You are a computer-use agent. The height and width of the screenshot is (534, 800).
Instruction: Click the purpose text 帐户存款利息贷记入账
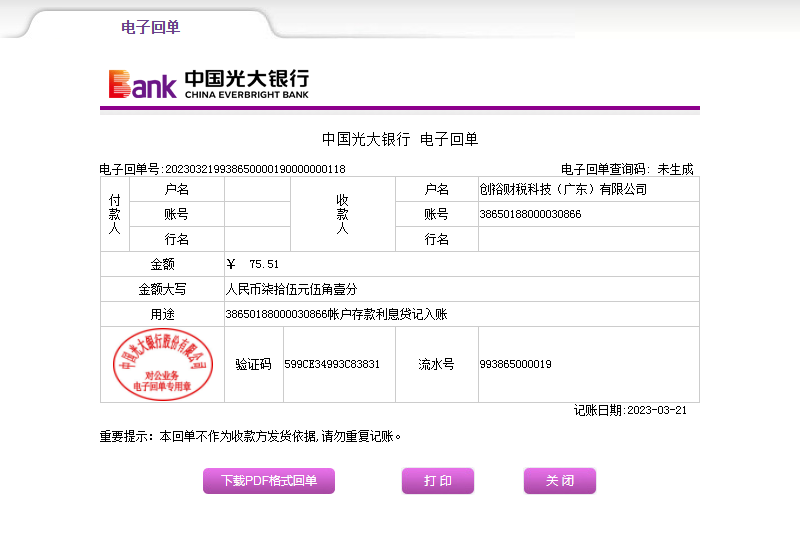pyautogui.click(x=388, y=314)
